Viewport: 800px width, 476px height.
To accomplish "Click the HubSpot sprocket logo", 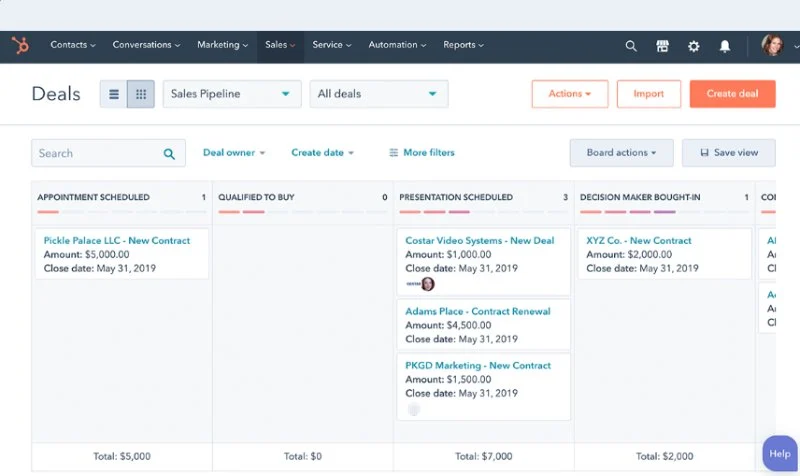I will click(x=20, y=45).
